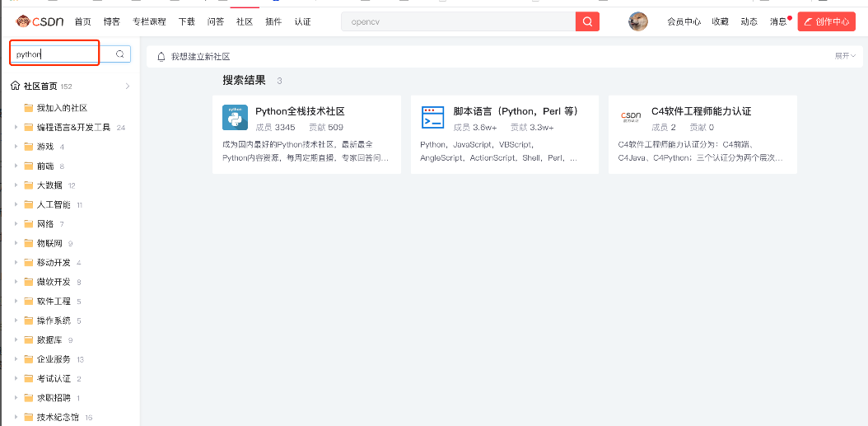Click the 创作中心 button
Image resolution: width=868 pixels, height=426 pixels.
coord(827,21)
